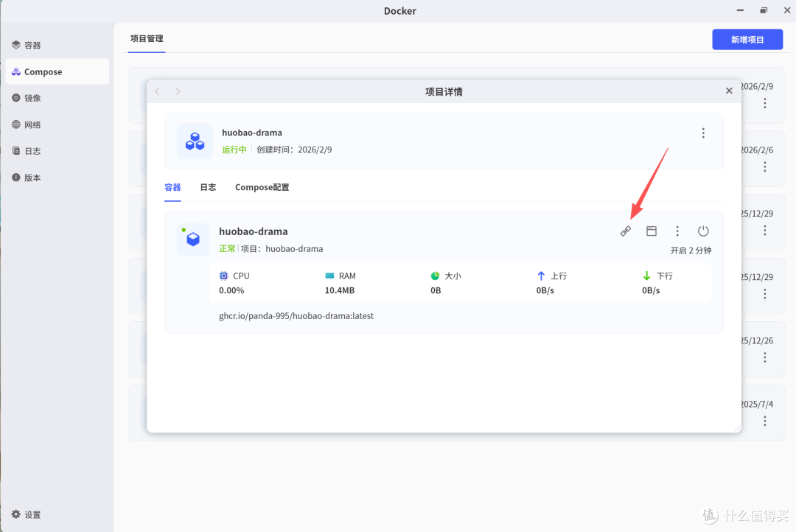This screenshot has height=532, width=796.
Task: Click the huobao-drama container cube icon
Action: tap(193, 239)
